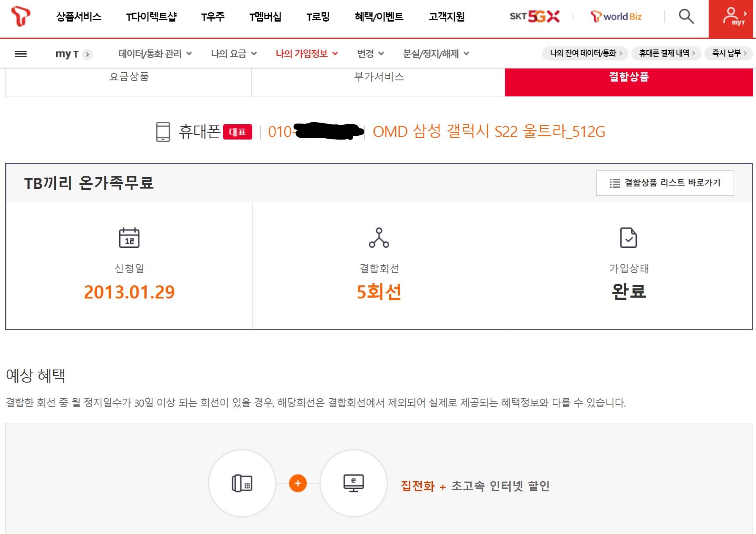Switch to the 부가서비스 tab
The image size is (756, 534).
pyautogui.click(x=379, y=77)
